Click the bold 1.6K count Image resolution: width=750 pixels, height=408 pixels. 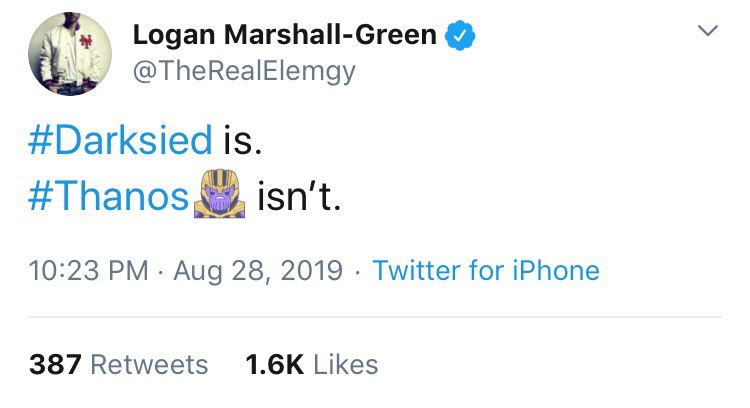point(274,365)
